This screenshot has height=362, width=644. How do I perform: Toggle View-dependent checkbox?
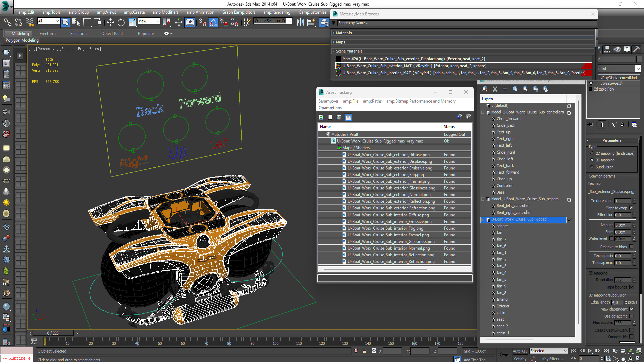(x=631, y=309)
